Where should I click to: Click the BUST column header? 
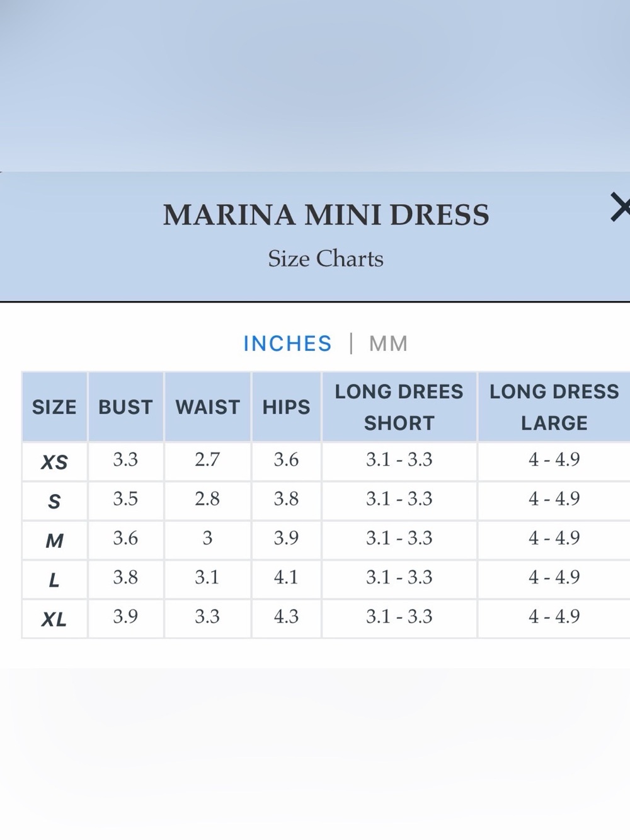tap(125, 407)
